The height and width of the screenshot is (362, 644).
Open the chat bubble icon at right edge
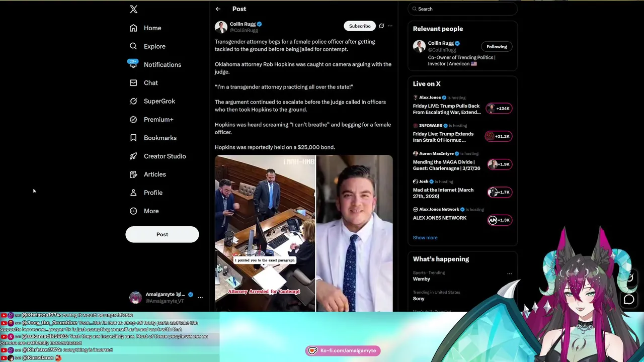629,300
